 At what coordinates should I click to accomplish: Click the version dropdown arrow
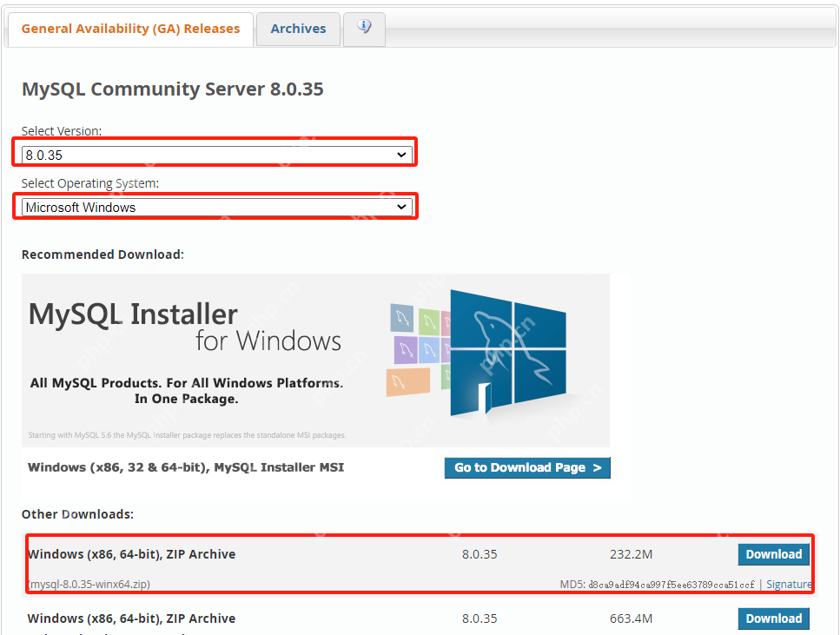coord(402,153)
